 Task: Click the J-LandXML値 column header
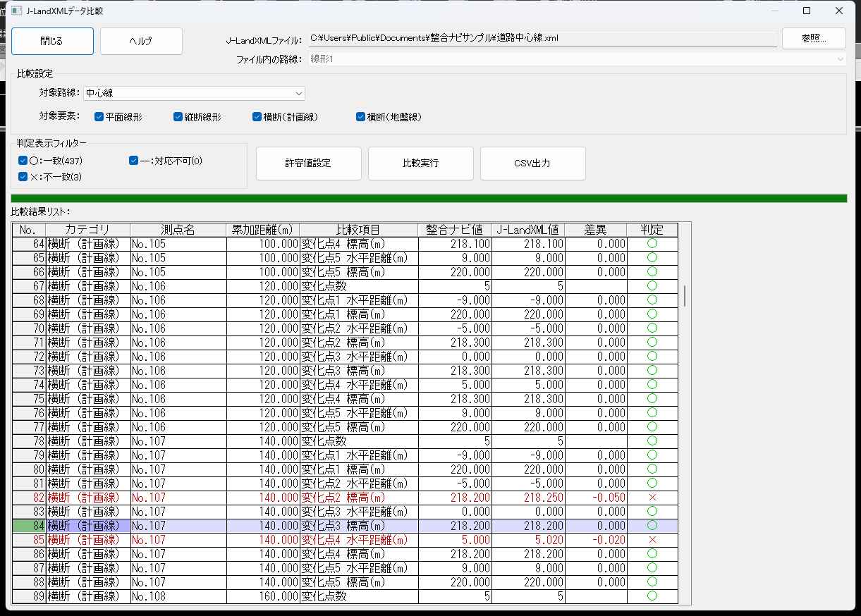[x=528, y=230]
